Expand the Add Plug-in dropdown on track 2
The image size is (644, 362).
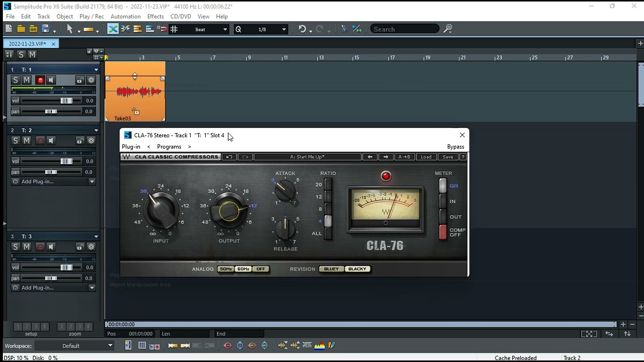[92, 182]
